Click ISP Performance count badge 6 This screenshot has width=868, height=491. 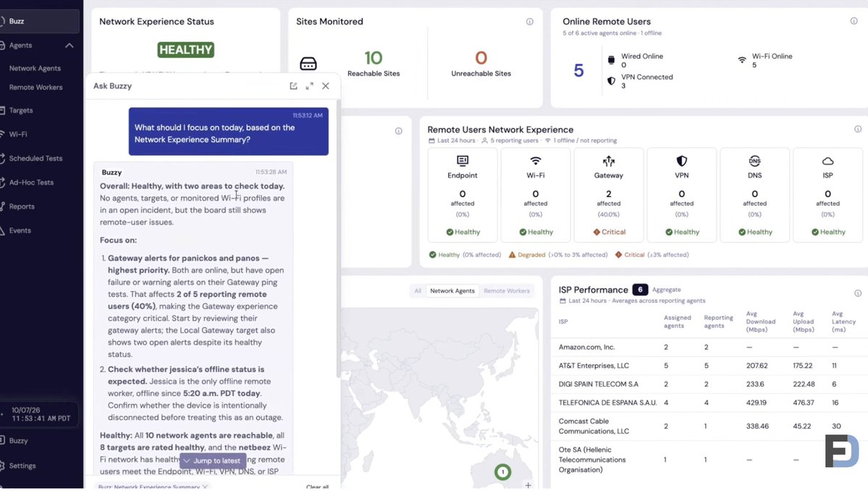(640, 290)
